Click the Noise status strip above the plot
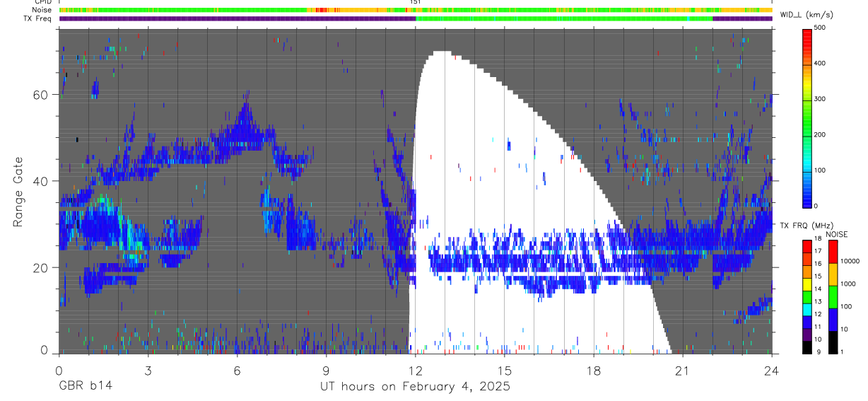The height and width of the screenshot is (401, 868). coord(415,10)
